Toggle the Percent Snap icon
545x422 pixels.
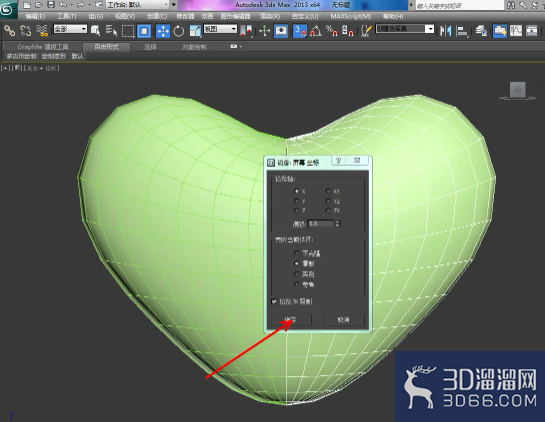tap(332, 31)
